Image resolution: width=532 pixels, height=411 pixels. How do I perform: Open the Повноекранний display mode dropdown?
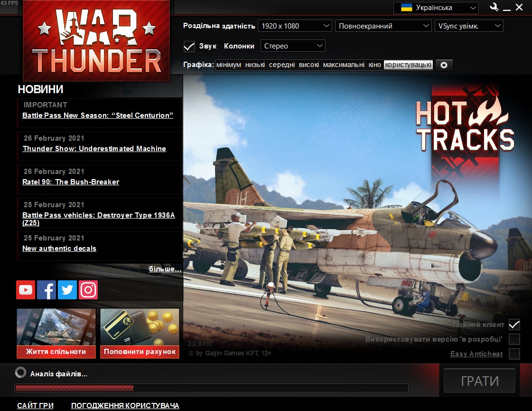[383, 26]
